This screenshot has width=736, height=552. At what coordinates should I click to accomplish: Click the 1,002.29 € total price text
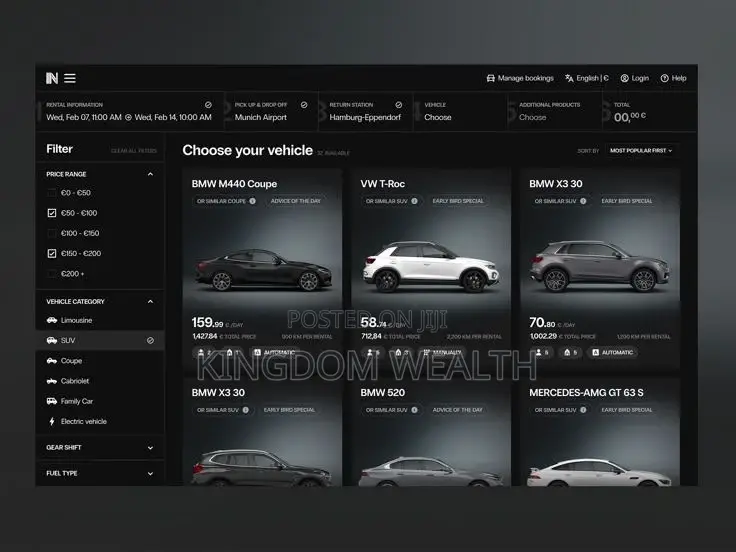563,337
